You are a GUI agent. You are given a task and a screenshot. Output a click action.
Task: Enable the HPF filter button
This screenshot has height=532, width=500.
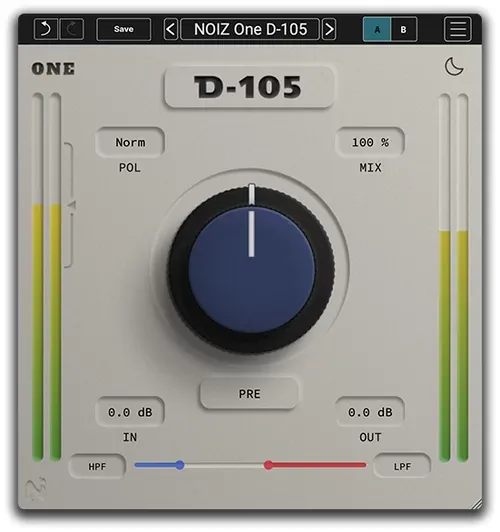(x=97, y=467)
